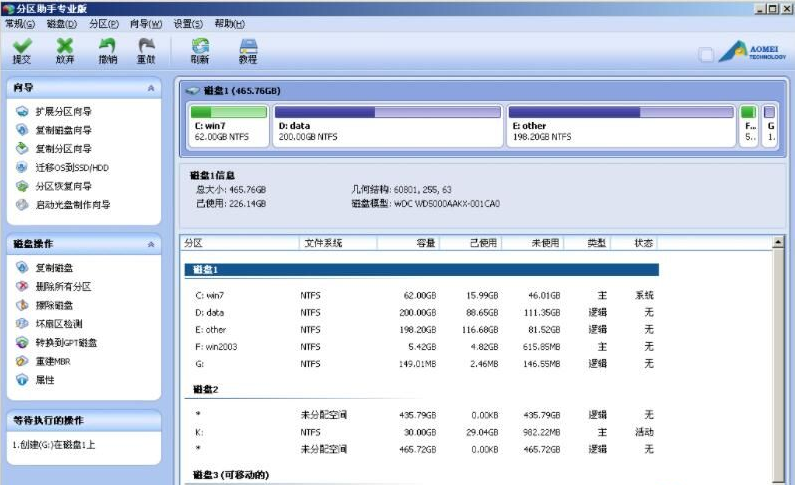Choose 复制磁盘 in disk operations
This screenshot has height=485, width=795.
(54, 268)
